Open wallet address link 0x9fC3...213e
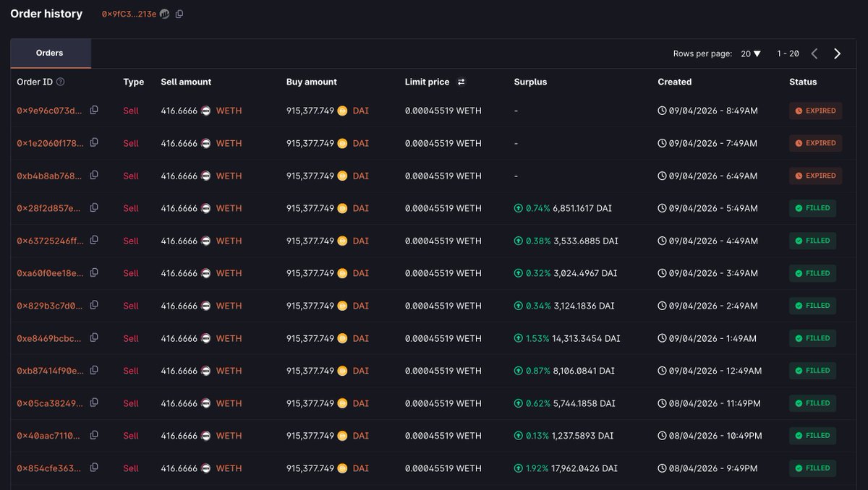 129,14
